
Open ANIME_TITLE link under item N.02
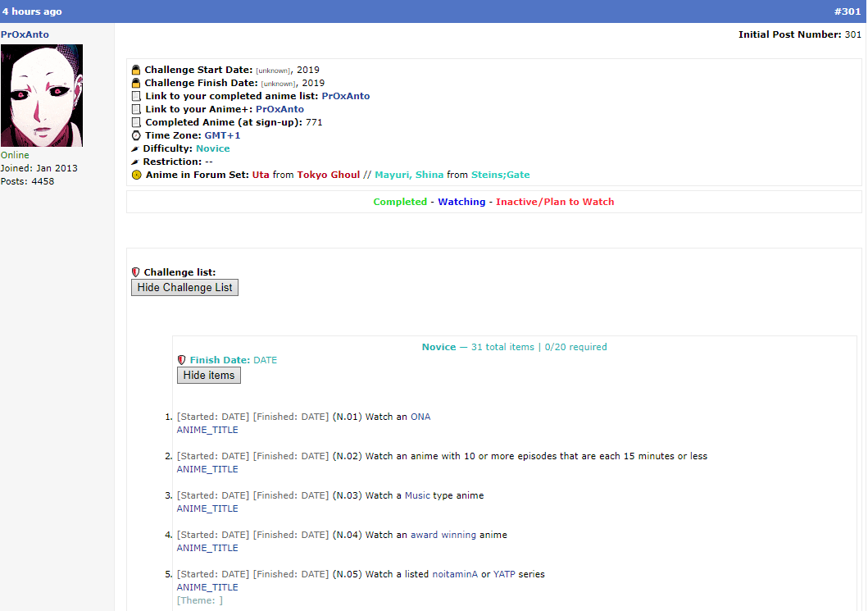[207, 469]
